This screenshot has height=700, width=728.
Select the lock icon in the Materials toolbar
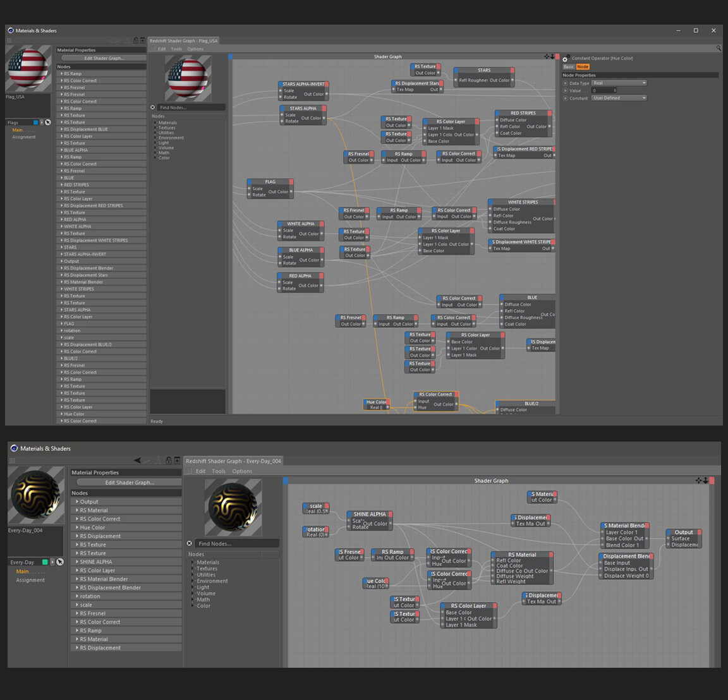[135, 39]
